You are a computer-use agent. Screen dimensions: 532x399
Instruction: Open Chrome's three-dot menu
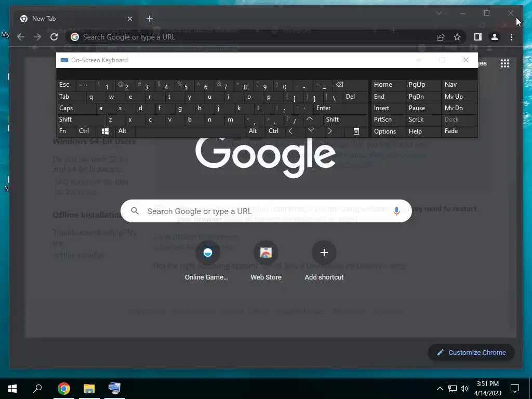[511, 37]
